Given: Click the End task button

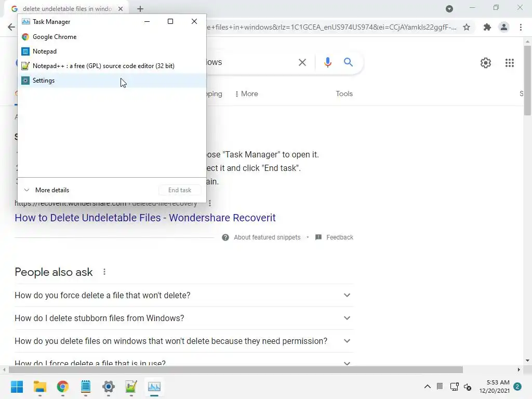Looking at the screenshot, I should pyautogui.click(x=180, y=190).
